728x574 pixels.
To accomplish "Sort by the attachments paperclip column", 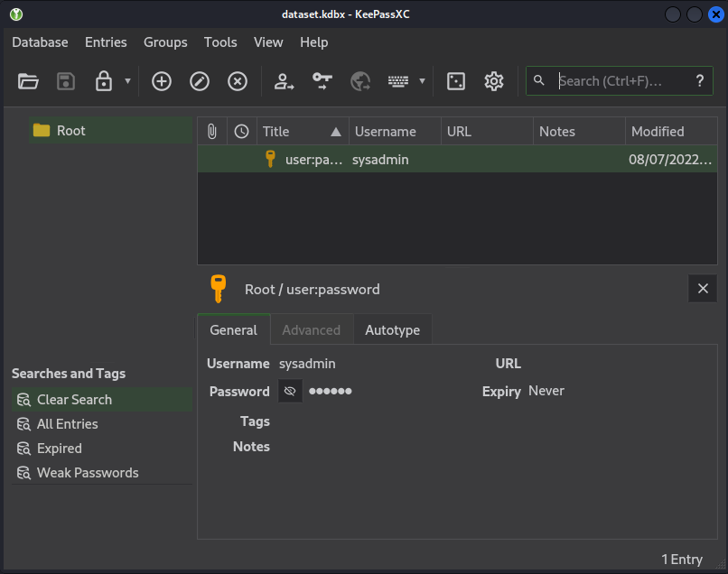I will click(x=212, y=132).
